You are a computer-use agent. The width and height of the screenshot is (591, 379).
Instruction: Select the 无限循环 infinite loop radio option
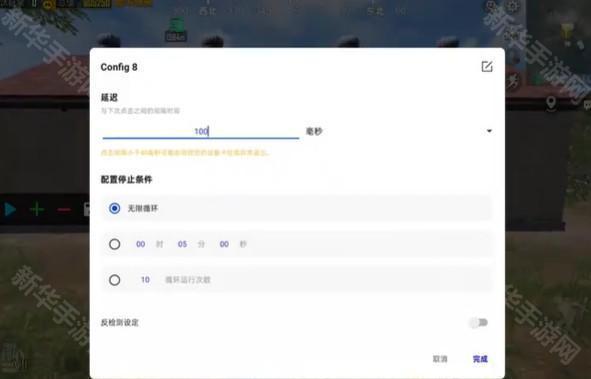115,208
